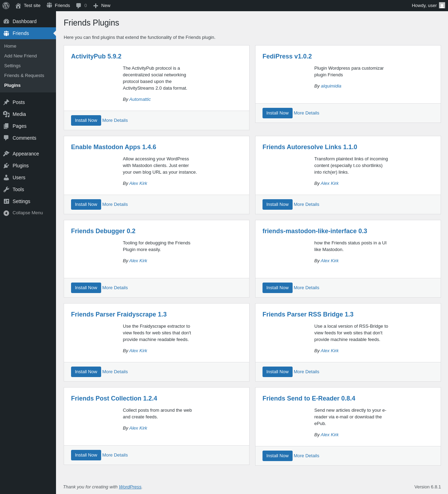The image size is (448, 494).
Task: Click the Friends icon in top admin bar
Action: [x=49, y=6]
